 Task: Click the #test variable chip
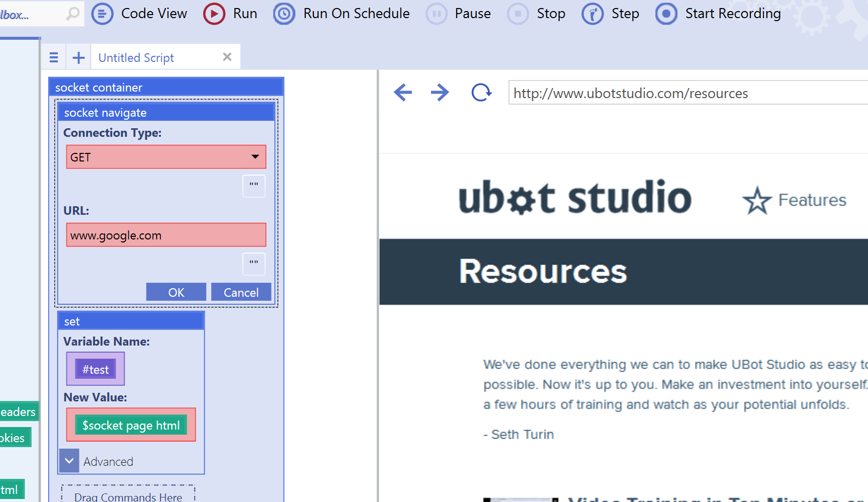tap(96, 369)
